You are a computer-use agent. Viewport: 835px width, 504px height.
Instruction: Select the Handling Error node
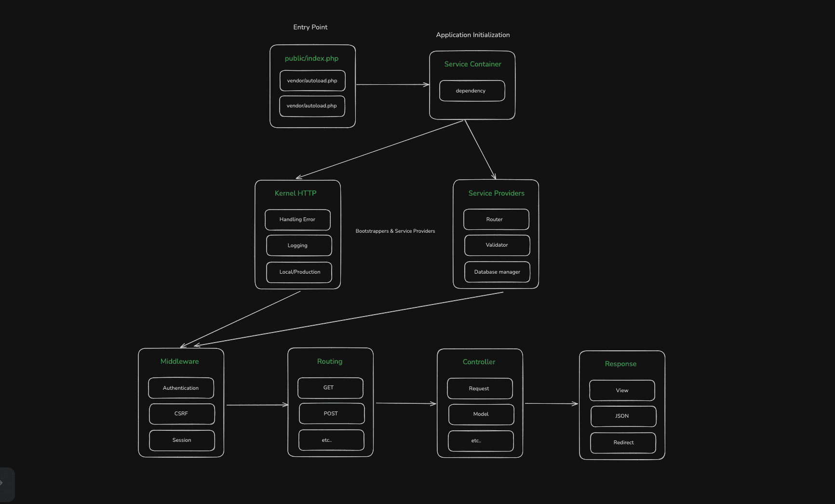tap(297, 220)
